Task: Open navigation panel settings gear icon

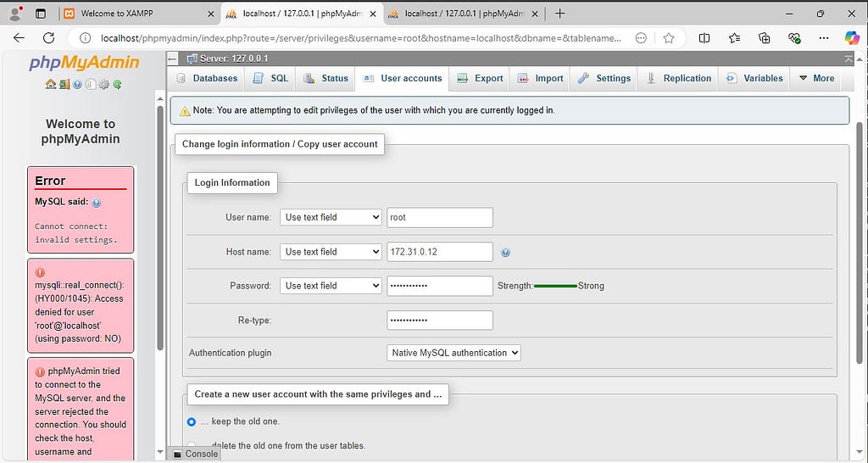Action: pos(103,84)
